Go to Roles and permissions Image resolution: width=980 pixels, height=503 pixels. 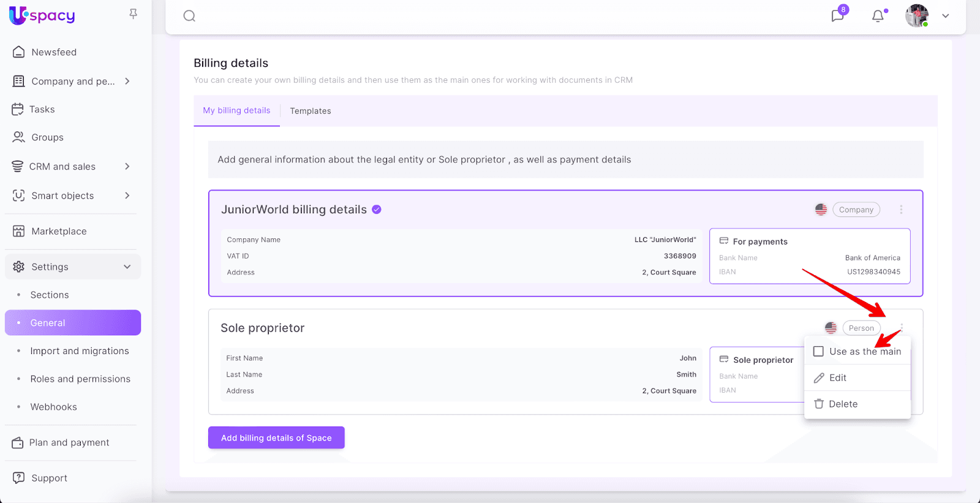(80, 379)
